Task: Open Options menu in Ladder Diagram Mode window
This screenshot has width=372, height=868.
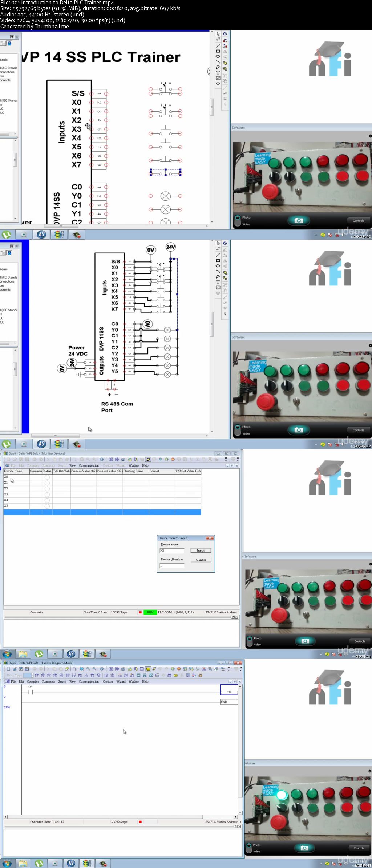Action: coord(108,681)
